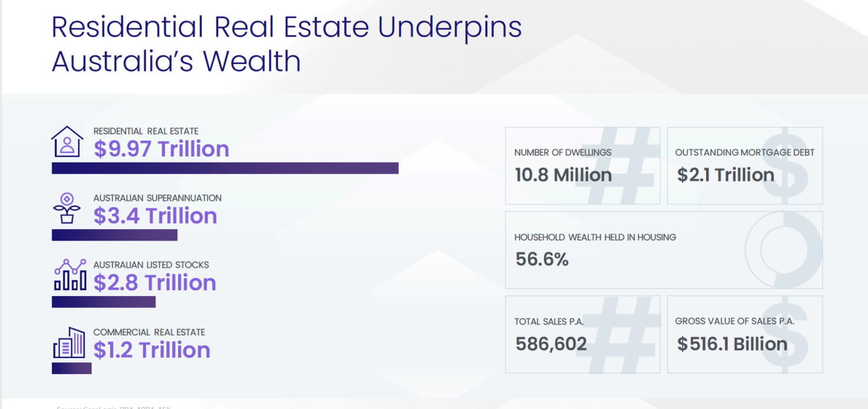
Task: Click the $2.1 Trillion mortgage debt figure
Action: [x=726, y=175]
